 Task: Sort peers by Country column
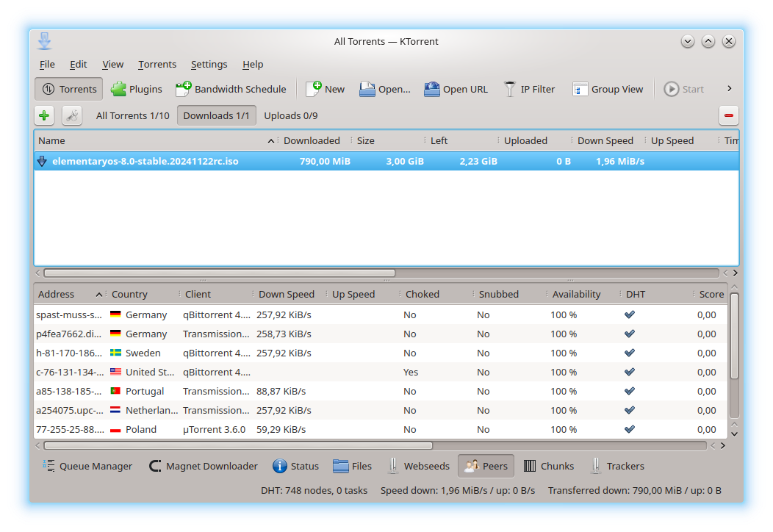(x=144, y=295)
